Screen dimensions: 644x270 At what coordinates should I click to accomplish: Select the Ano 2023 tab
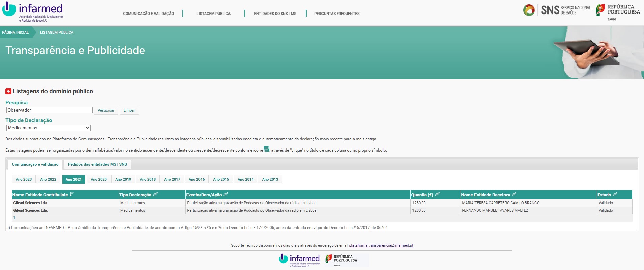click(24, 179)
